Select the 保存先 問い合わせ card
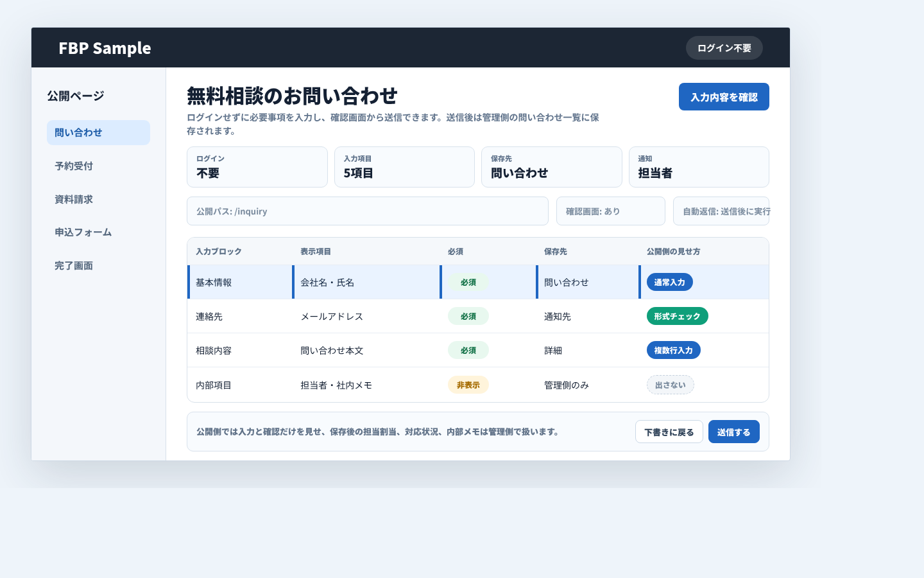This screenshot has width=924, height=578. point(551,167)
